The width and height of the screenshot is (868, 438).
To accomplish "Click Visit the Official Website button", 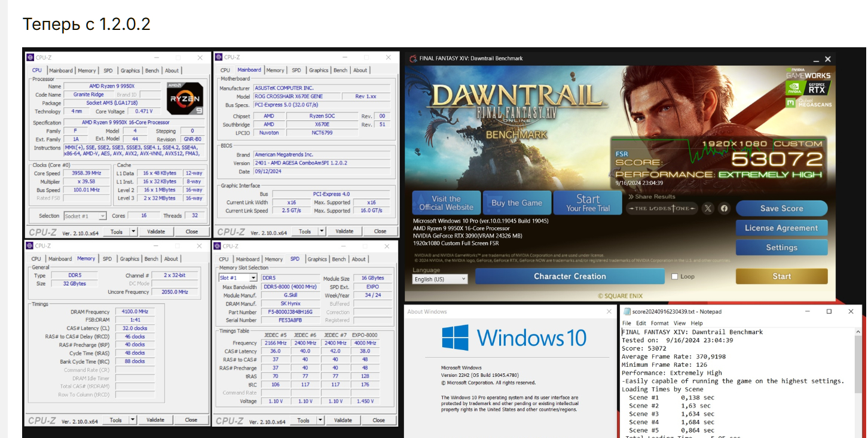I will click(447, 203).
